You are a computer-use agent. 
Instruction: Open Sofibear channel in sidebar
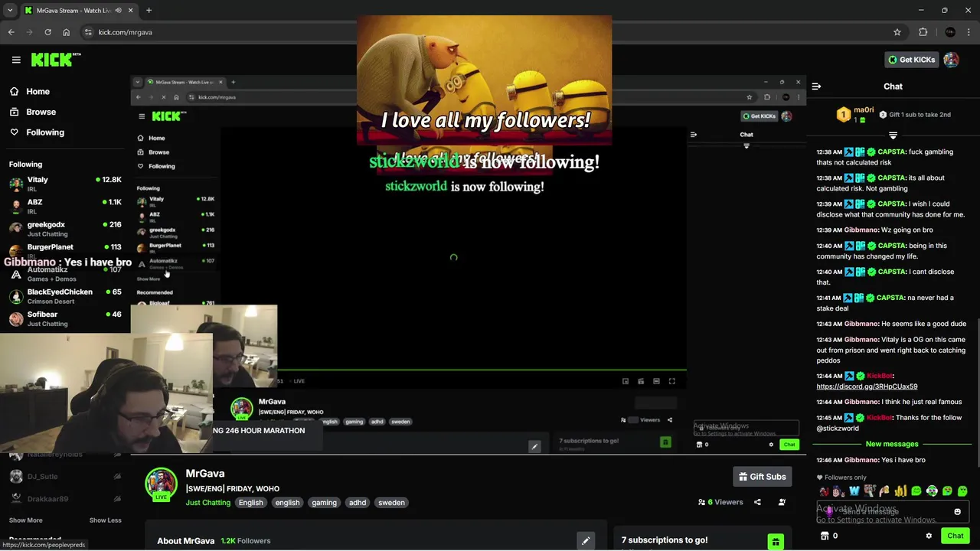[x=65, y=318]
